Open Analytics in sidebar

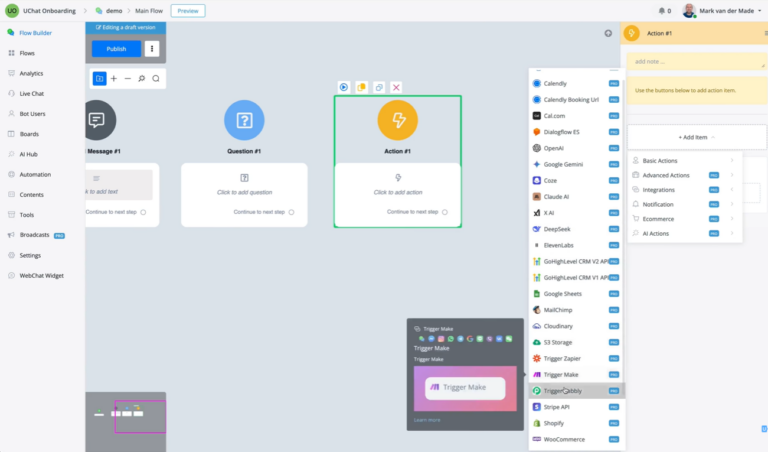coord(31,73)
